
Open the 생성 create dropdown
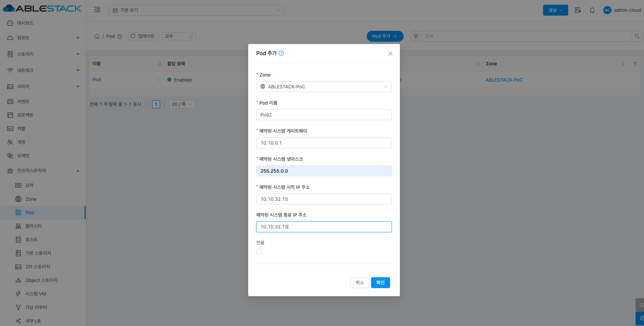tap(555, 10)
